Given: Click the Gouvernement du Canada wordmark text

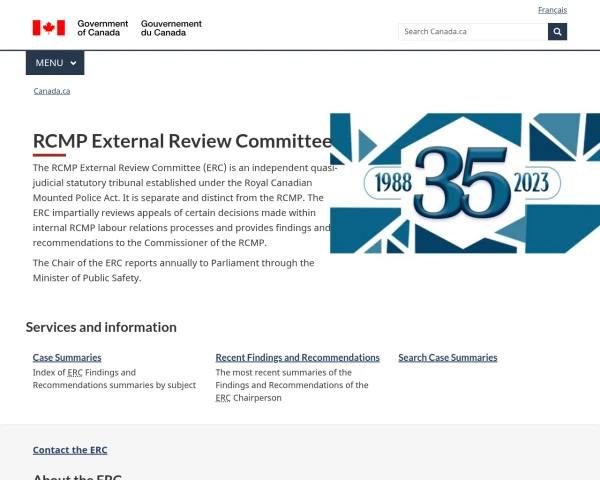Looking at the screenshot, I should [x=171, y=28].
